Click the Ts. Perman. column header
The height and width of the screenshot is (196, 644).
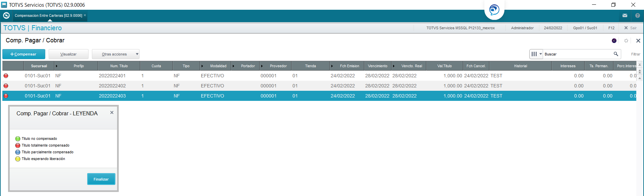599,66
